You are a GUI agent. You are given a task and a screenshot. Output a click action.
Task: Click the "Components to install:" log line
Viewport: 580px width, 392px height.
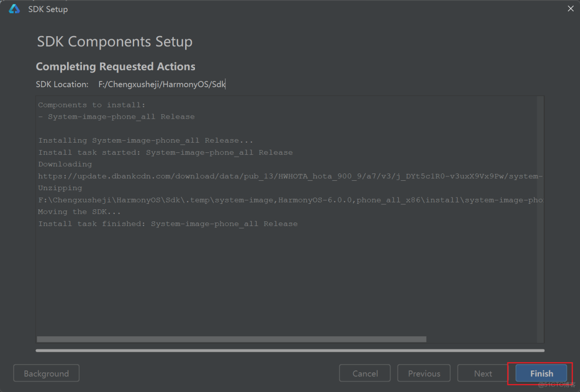coord(92,105)
